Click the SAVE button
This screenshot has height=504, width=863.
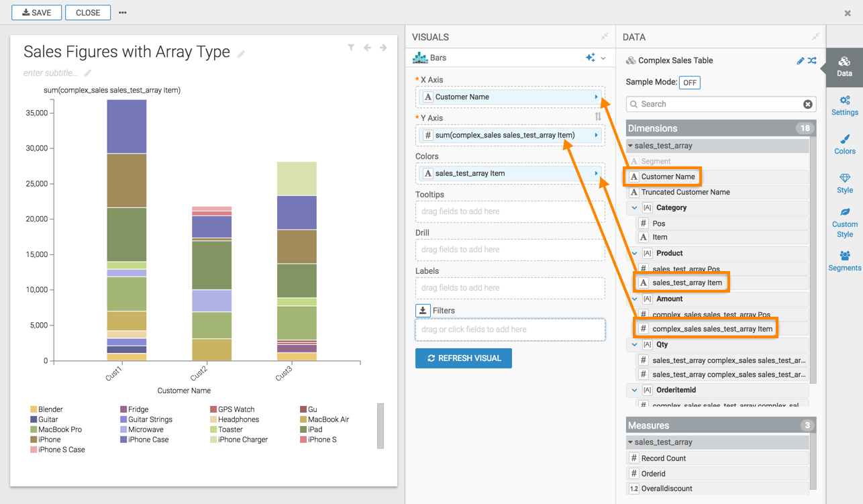(x=37, y=13)
